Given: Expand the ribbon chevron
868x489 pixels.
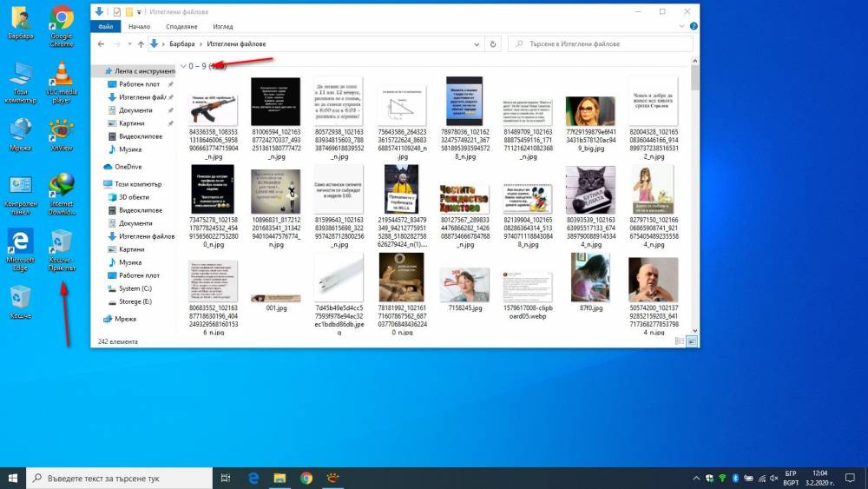Looking at the screenshot, I should tap(681, 26).
